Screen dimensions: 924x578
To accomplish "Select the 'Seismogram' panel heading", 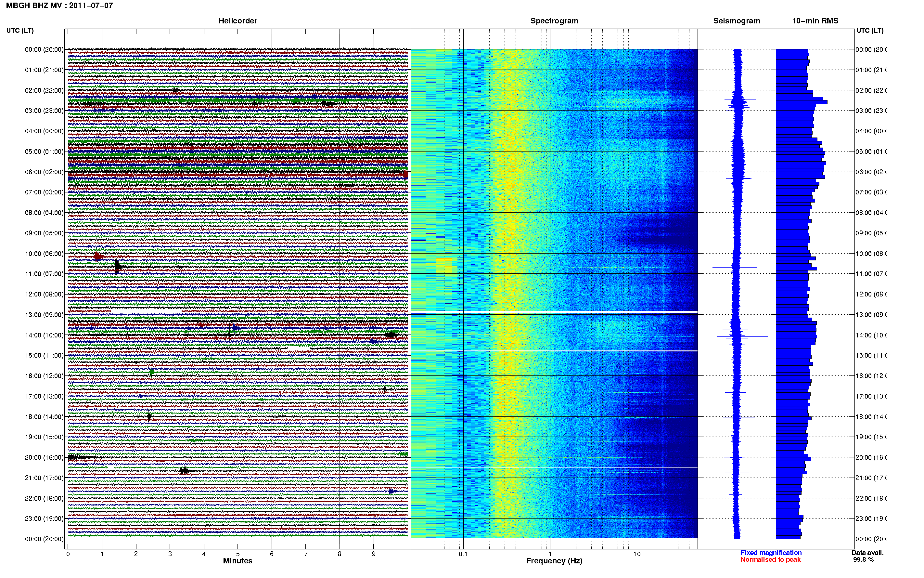I will 737,21.
